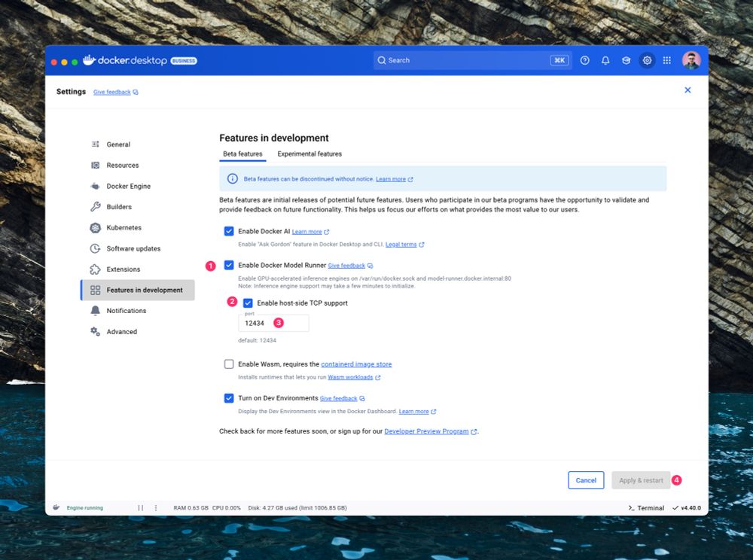Screen dimensions: 753x560
Task: Select Features in development in sidebar
Action: (138, 291)
